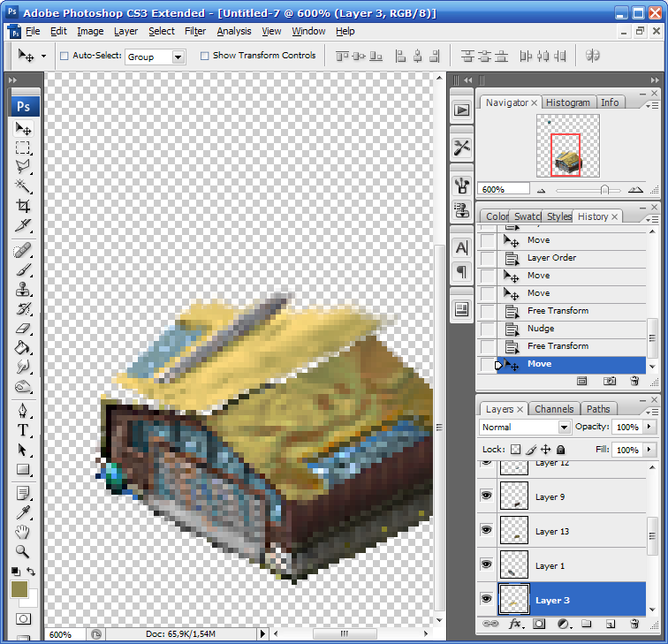Select the History Brush tool

[23, 308]
